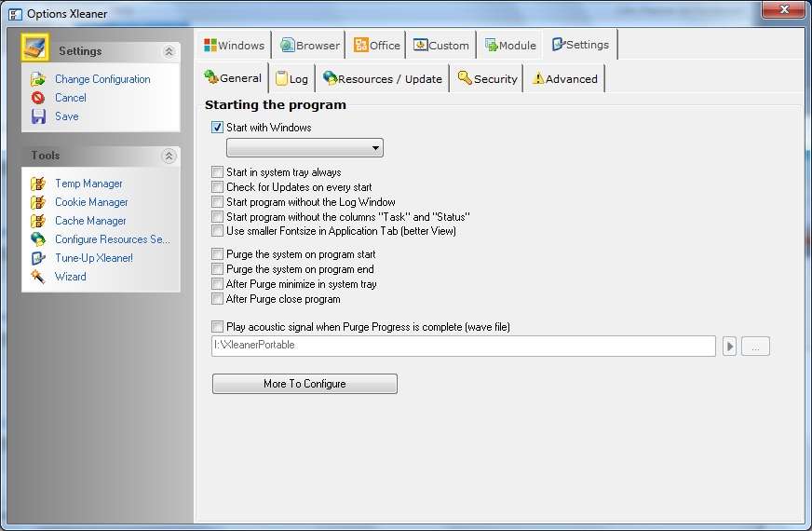Click the wave file path text field
This screenshot has height=531, width=812.
[x=463, y=346]
